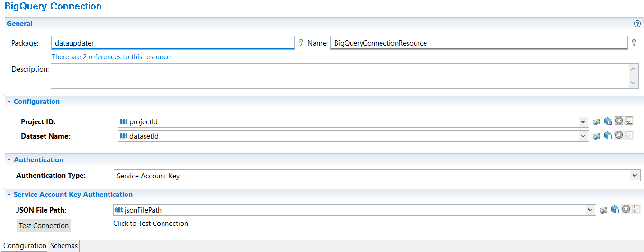This screenshot has width=644, height=252.
Task: Choose the module property cube icon for Project ID
Action: pyautogui.click(x=608, y=121)
